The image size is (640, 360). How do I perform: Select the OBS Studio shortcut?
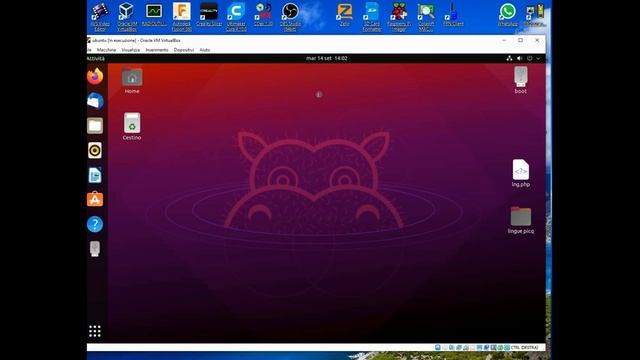coord(290,17)
